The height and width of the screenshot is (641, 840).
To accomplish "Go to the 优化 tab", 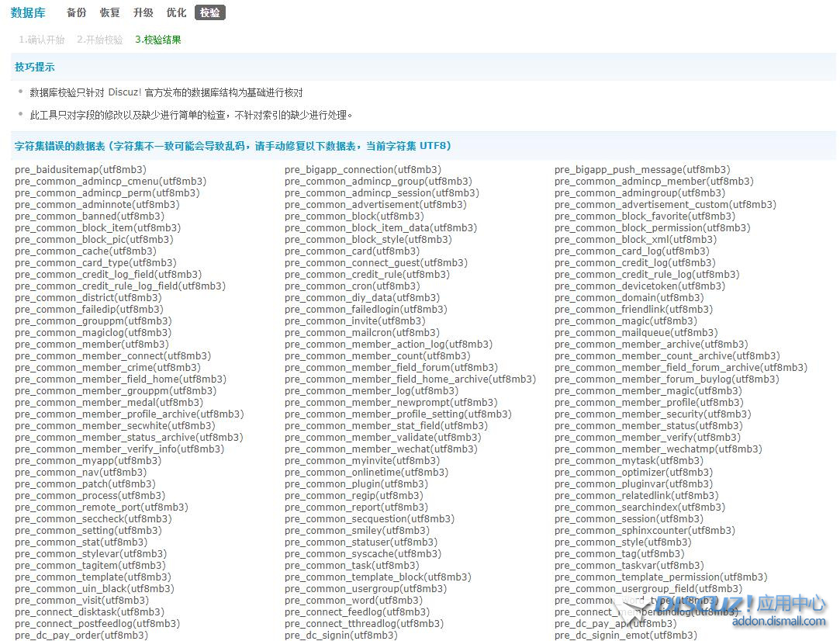I will 176,12.
